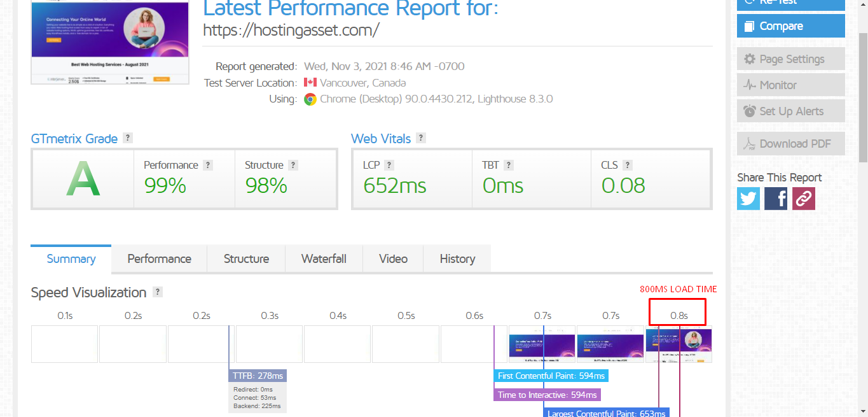Click the report generated date text

(384, 66)
